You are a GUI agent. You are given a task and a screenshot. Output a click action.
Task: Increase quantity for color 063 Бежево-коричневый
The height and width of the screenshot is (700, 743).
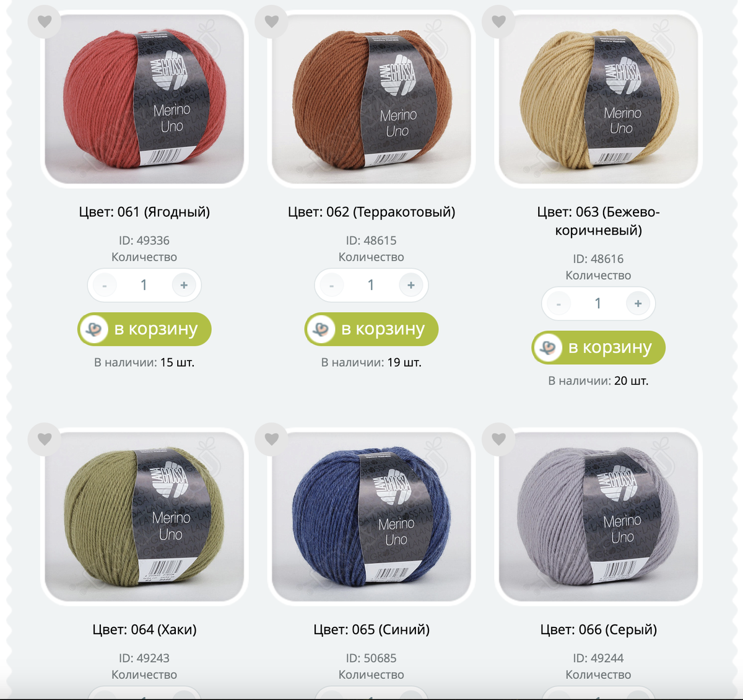(x=638, y=304)
